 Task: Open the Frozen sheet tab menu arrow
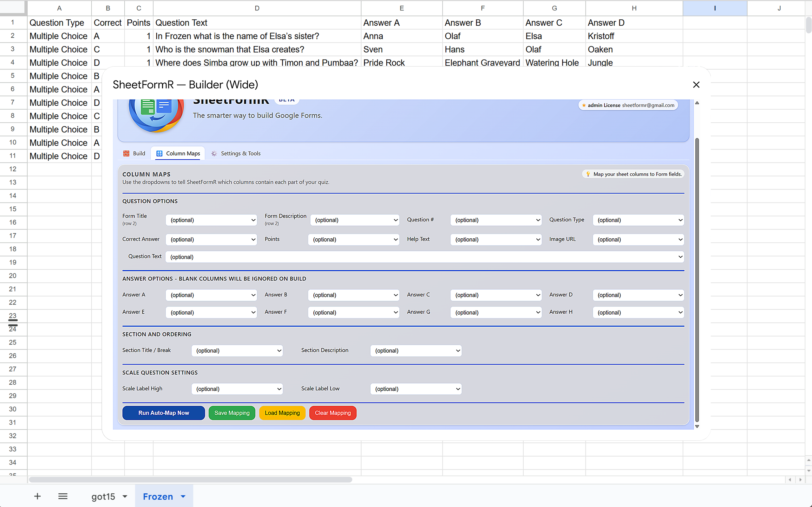click(183, 496)
